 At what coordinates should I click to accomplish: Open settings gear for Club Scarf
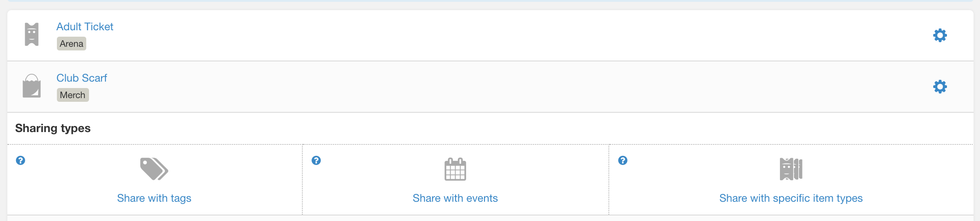(x=940, y=87)
